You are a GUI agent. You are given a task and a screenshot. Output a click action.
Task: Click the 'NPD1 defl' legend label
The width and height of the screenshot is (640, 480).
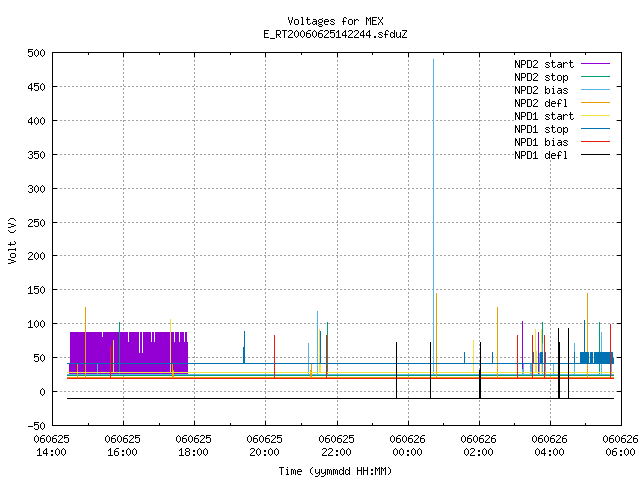[541, 155]
